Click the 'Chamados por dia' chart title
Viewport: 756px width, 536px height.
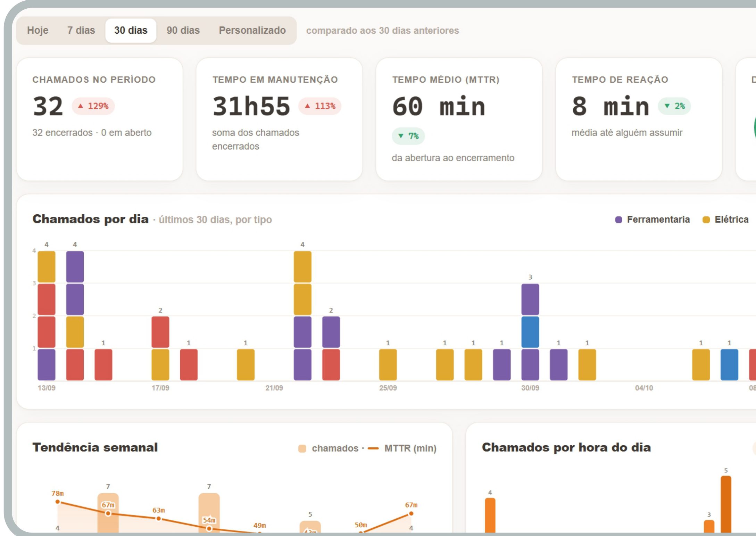(91, 219)
